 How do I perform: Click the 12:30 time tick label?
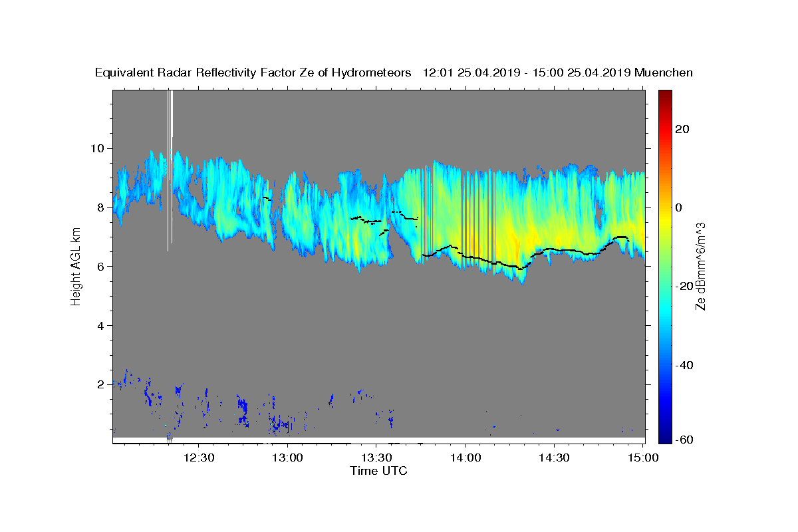[199, 458]
